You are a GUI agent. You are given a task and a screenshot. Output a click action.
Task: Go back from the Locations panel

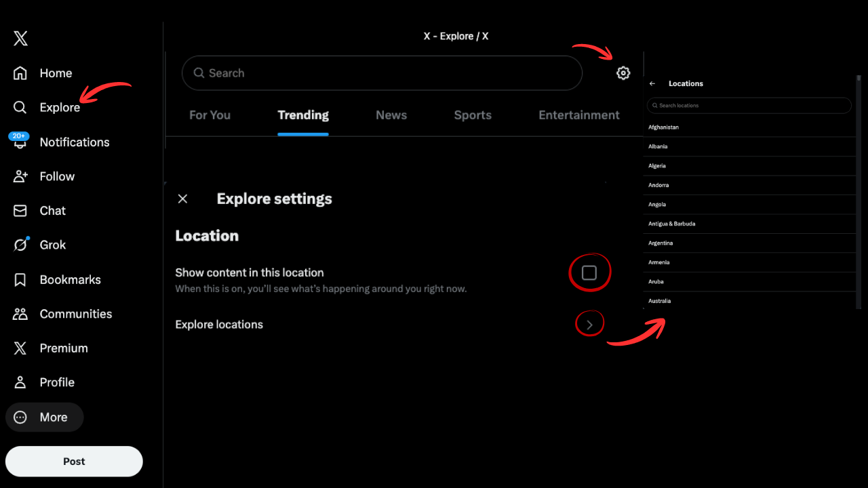652,83
